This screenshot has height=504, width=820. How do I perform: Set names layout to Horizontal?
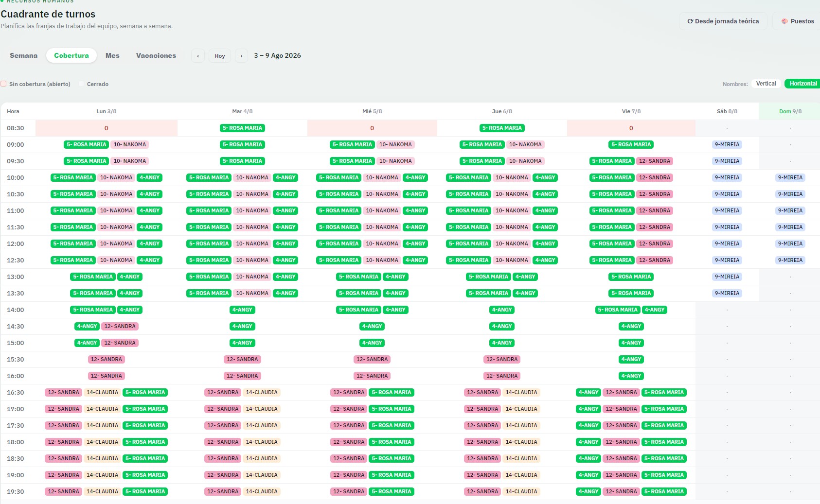(803, 84)
